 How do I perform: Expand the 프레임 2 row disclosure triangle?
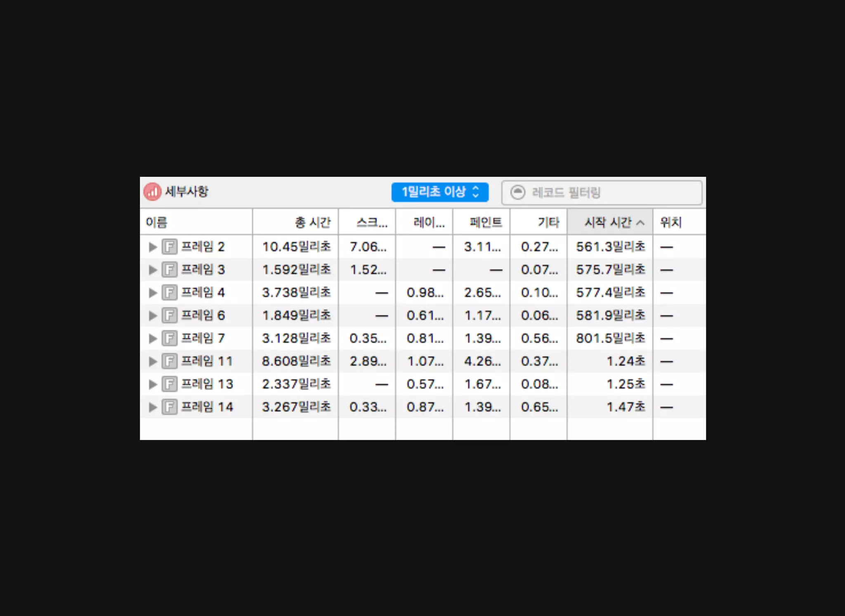[x=153, y=247]
